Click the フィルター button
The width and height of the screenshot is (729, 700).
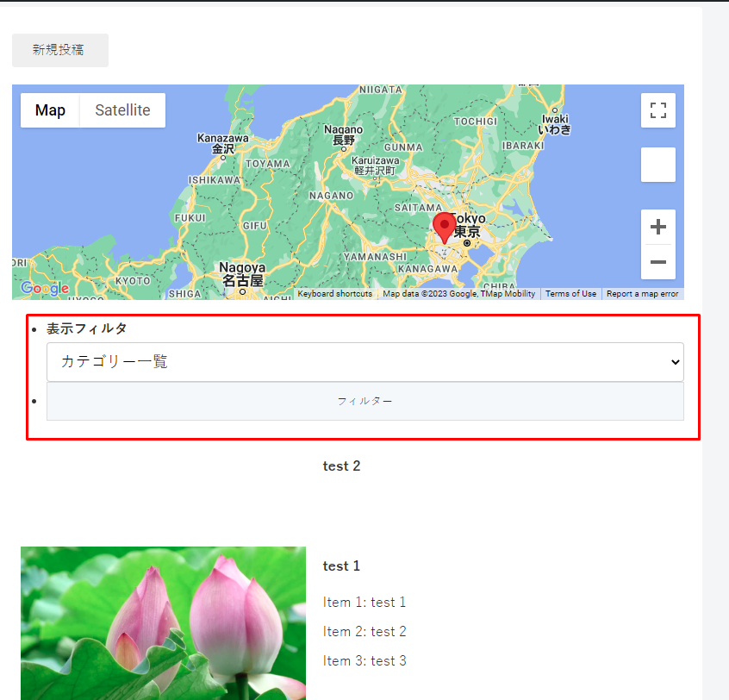365,402
